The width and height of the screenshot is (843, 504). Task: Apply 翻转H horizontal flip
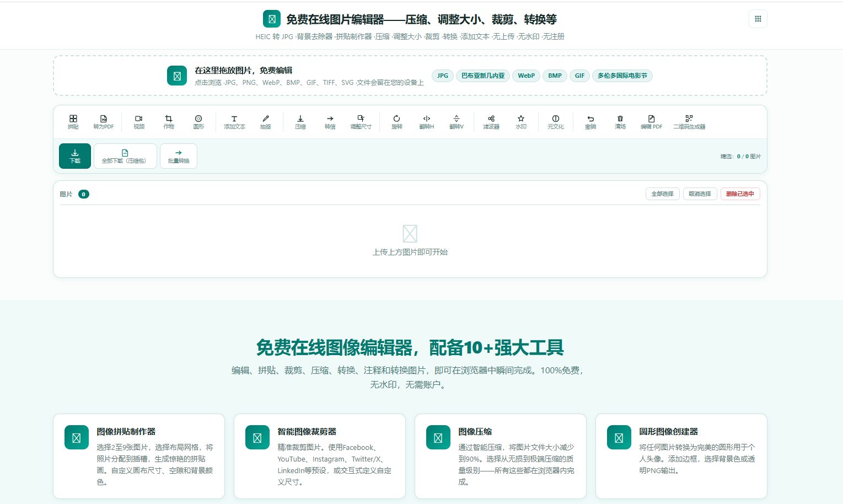(x=427, y=122)
